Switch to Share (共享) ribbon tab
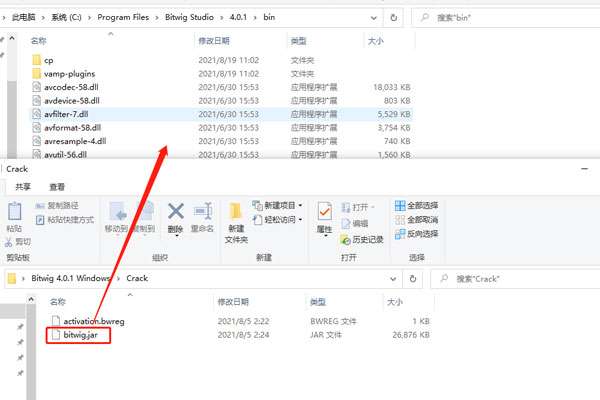The width and height of the screenshot is (600, 400). click(23, 187)
